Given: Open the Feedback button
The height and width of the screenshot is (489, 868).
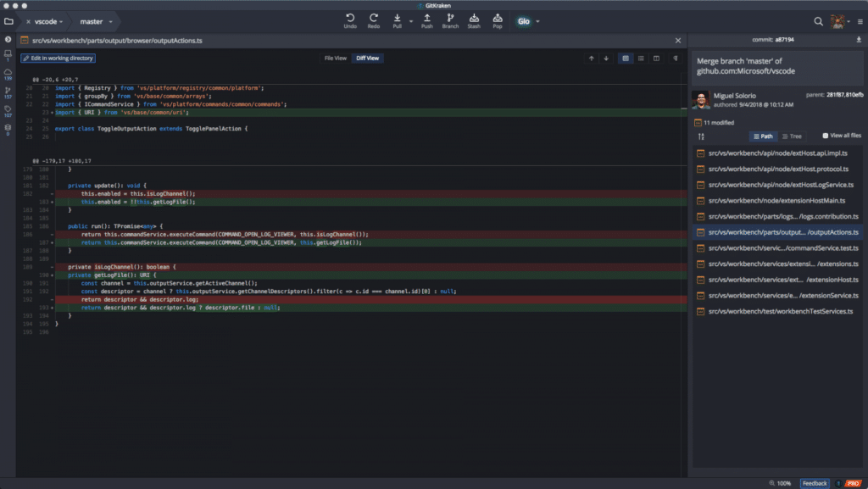Looking at the screenshot, I should click(x=815, y=483).
